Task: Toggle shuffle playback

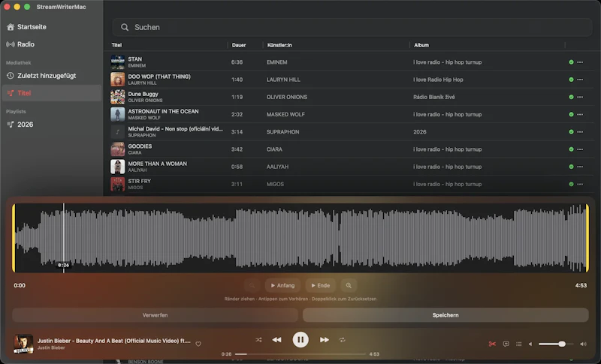Action: tap(258, 339)
